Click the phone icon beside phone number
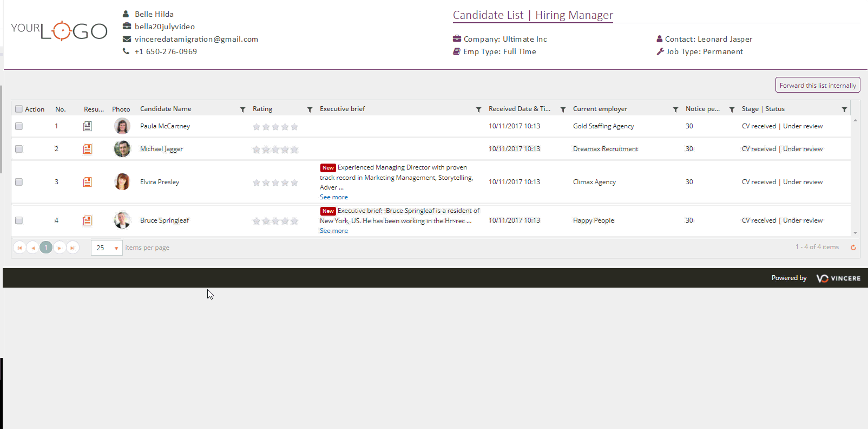868x429 pixels. [126, 51]
